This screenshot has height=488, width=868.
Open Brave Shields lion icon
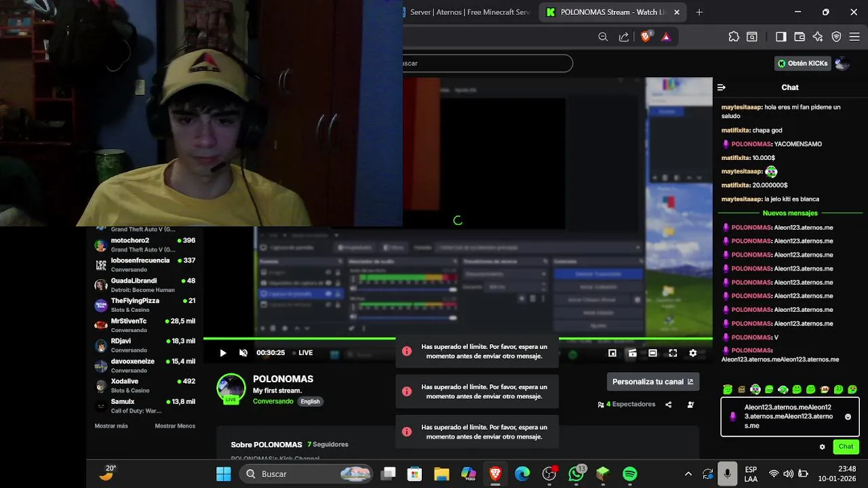click(x=646, y=37)
